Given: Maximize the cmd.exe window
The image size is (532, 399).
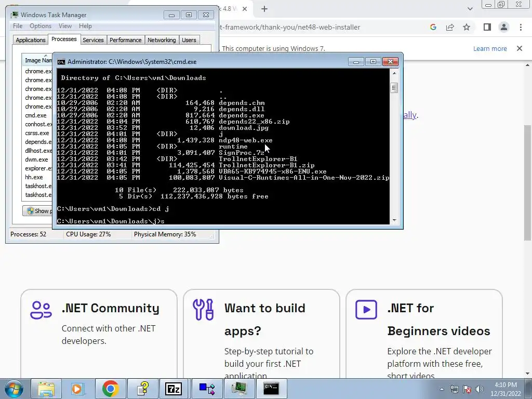Looking at the screenshot, I should pos(373,61).
